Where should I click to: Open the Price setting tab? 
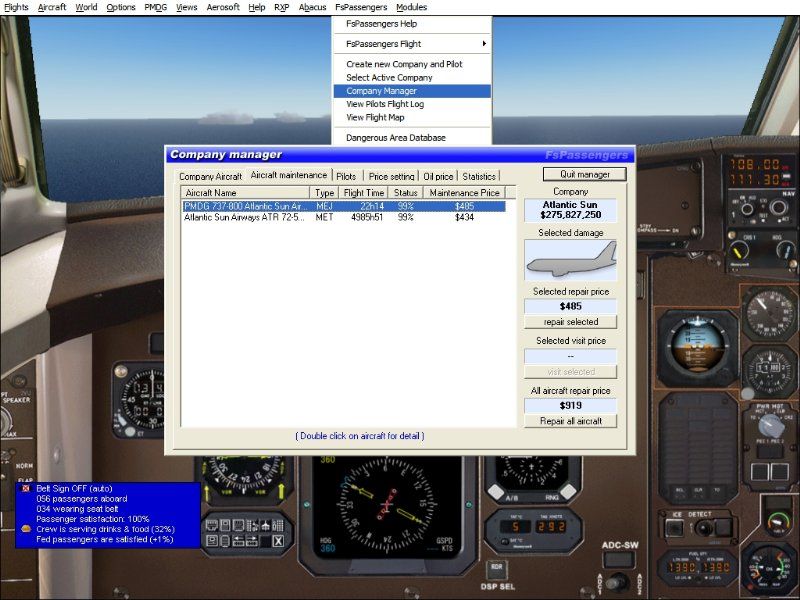point(391,177)
